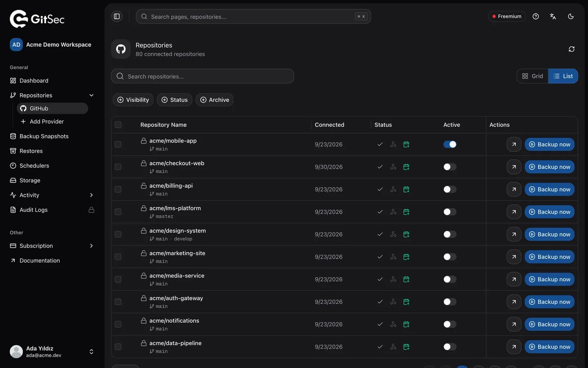Image resolution: width=588 pixels, height=368 pixels.
Task: Open acme/design-system with the external arrow icon
Action: click(514, 234)
